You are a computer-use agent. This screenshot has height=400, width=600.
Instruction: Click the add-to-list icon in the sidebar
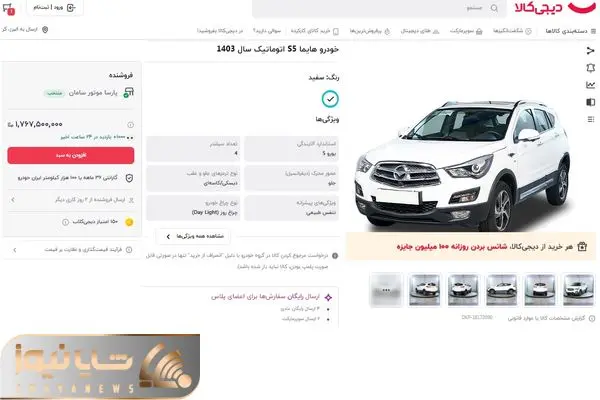pos(590,119)
